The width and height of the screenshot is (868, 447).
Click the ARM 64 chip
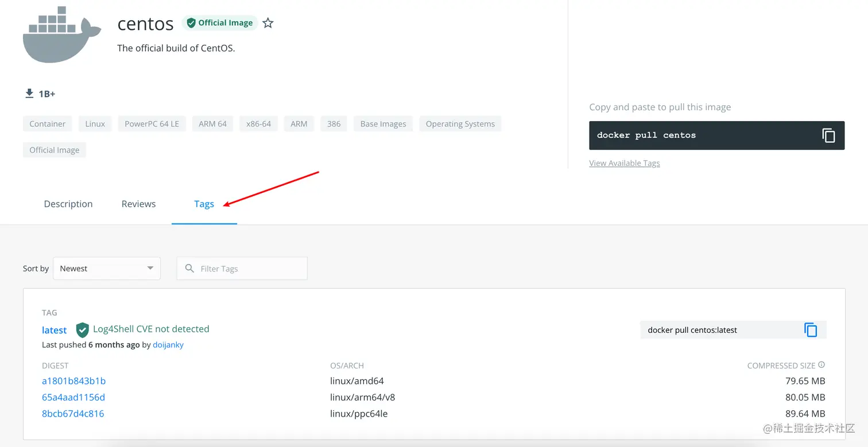tap(213, 123)
